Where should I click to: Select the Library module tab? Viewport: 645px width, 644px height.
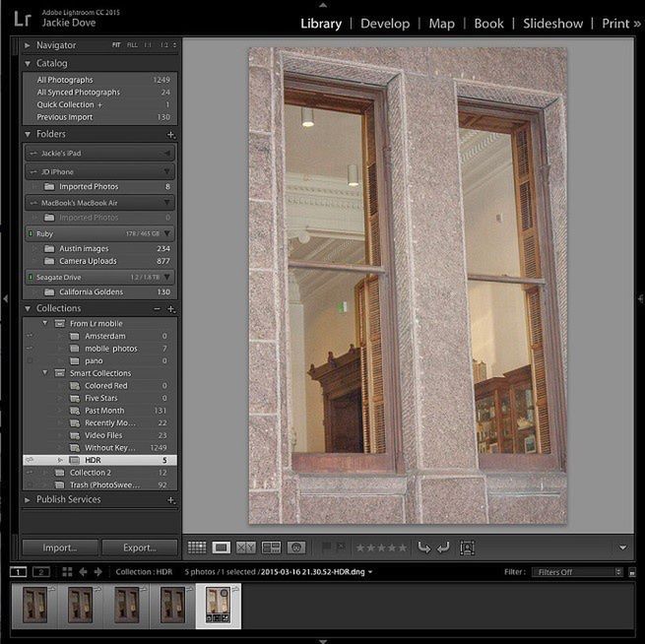pyautogui.click(x=321, y=24)
